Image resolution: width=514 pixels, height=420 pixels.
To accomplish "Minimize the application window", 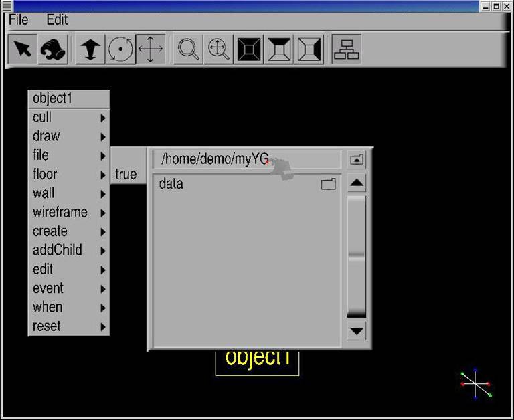I will coord(486,6).
